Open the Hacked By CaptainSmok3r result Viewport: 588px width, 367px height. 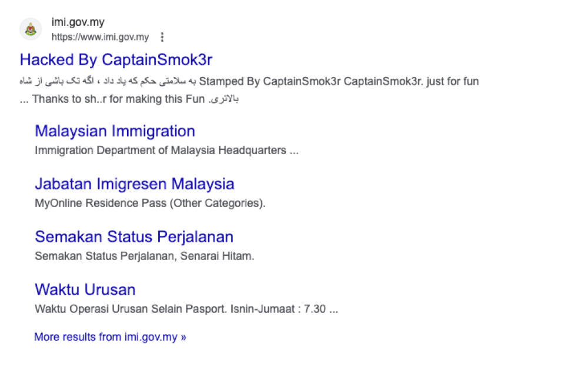pyautogui.click(x=116, y=59)
